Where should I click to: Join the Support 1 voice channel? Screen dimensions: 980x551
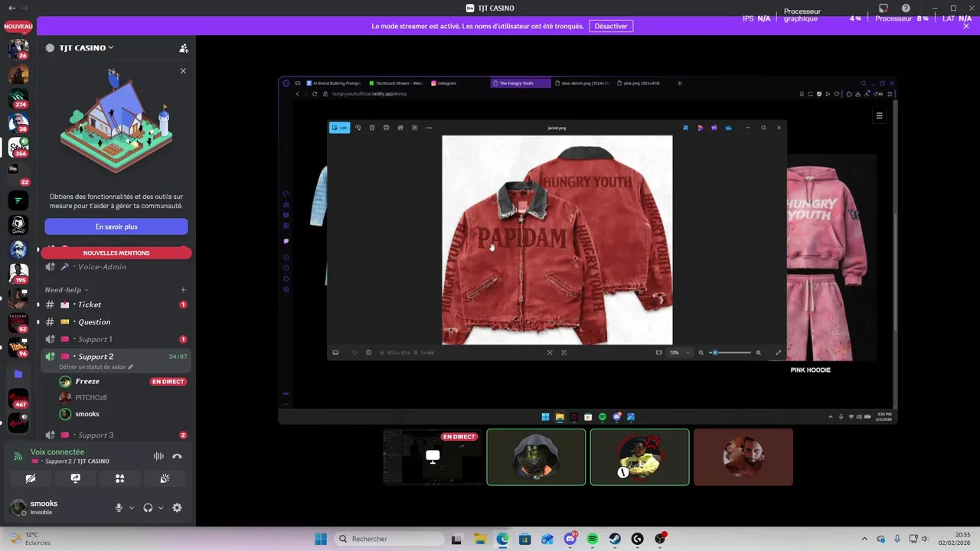(x=116, y=339)
